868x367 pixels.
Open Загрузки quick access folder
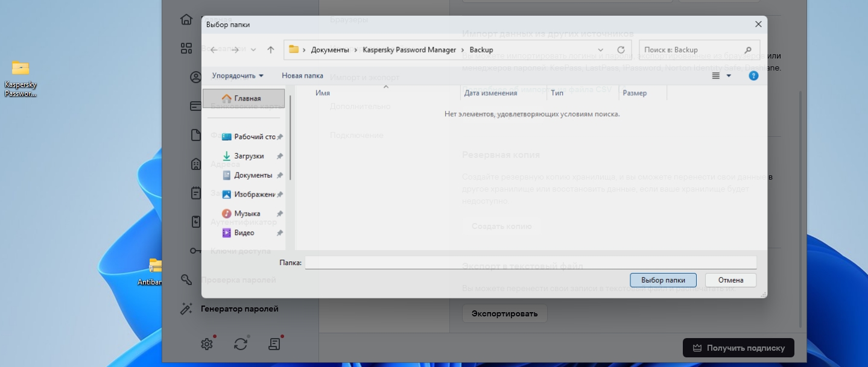tap(243, 156)
